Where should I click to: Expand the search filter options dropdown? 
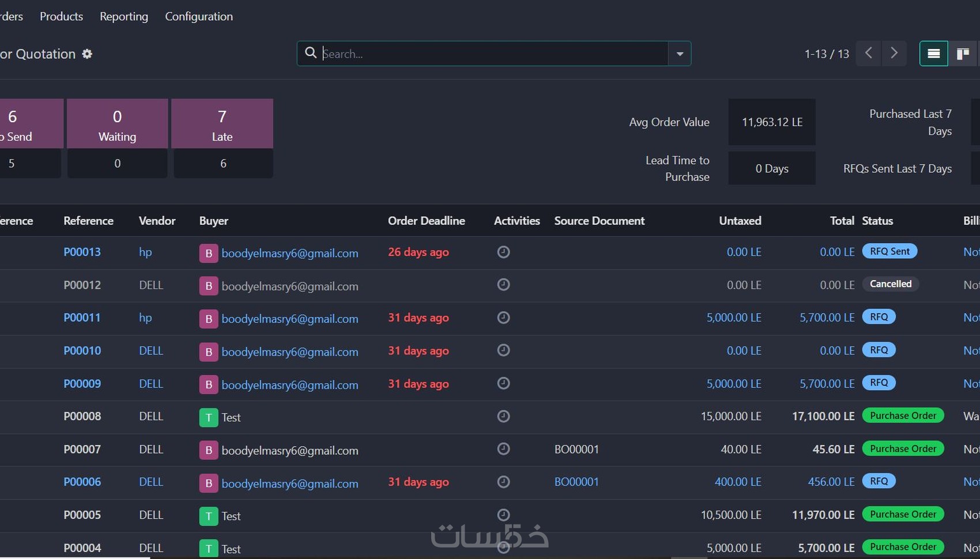click(680, 54)
